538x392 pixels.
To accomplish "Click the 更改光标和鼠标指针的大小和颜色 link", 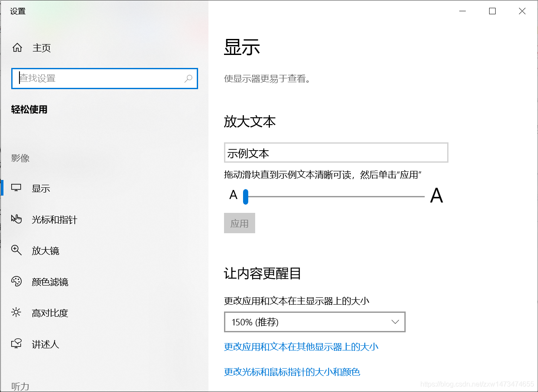I will point(292,372).
